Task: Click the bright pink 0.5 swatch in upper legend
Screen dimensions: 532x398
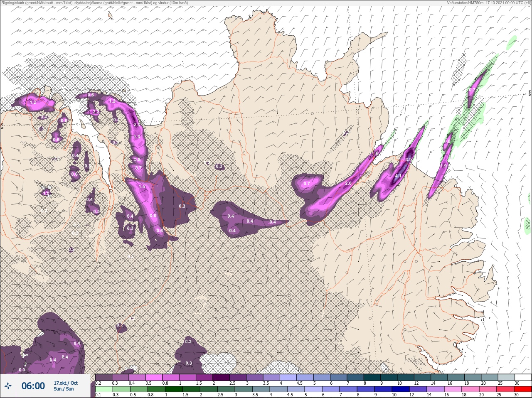Action: pyautogui.click(x=155, y=378)
